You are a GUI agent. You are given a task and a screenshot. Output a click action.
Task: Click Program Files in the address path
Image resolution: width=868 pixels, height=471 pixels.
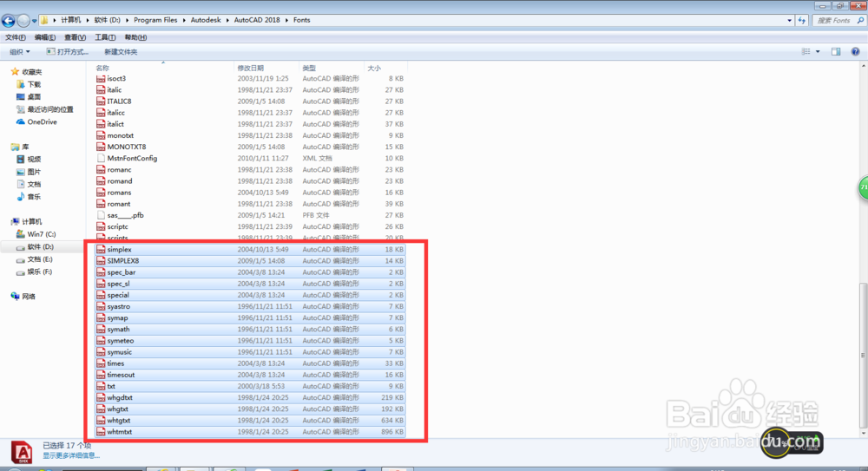click(x=155, y=20)
